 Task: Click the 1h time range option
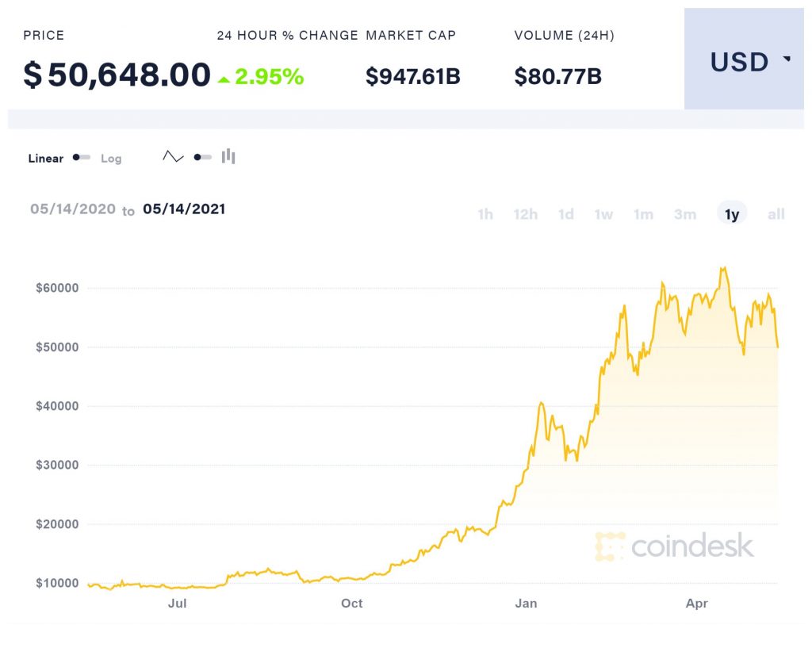pyautogui.click(x=485, y=213)
